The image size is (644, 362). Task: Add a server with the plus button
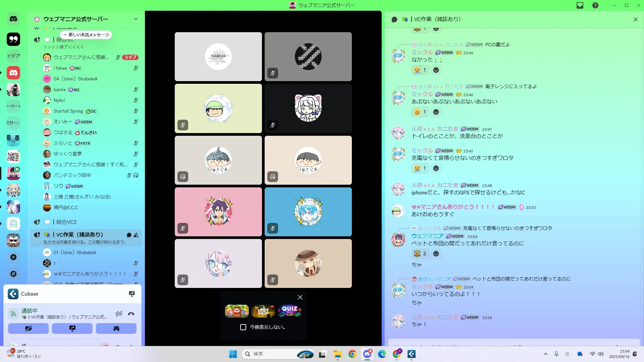pos(13,257)
